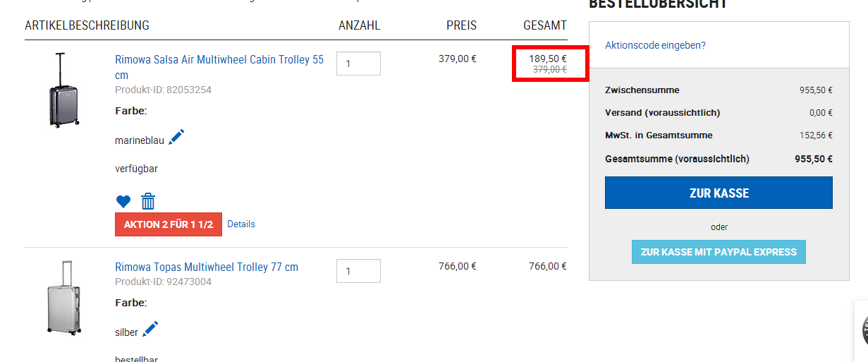Viewport: 868px width, 362px height.
Task: Click silver Topas trolley product thumbnail
Action: [x=63, y=297]
